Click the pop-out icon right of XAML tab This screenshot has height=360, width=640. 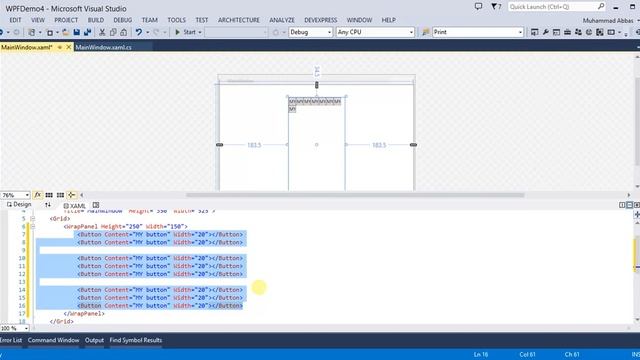96,205
